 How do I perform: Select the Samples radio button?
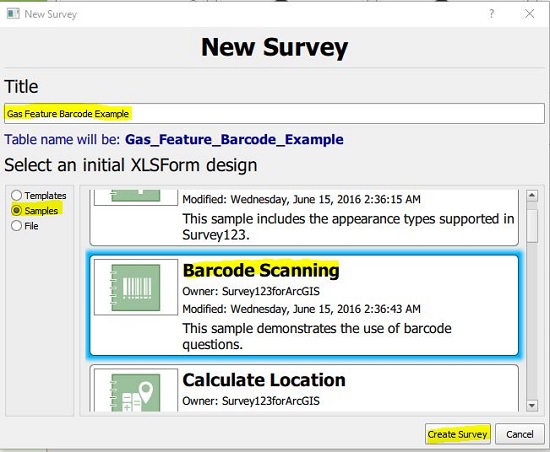click(16, 210)
